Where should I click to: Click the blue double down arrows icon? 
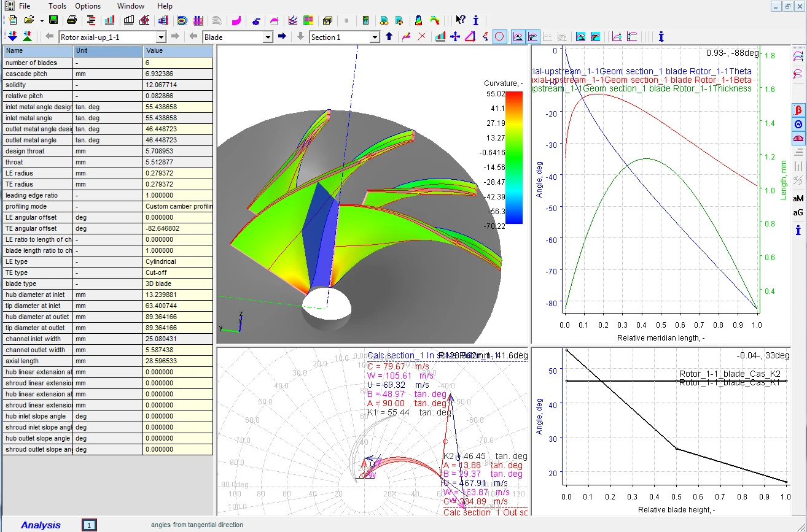tap(13, 37)
